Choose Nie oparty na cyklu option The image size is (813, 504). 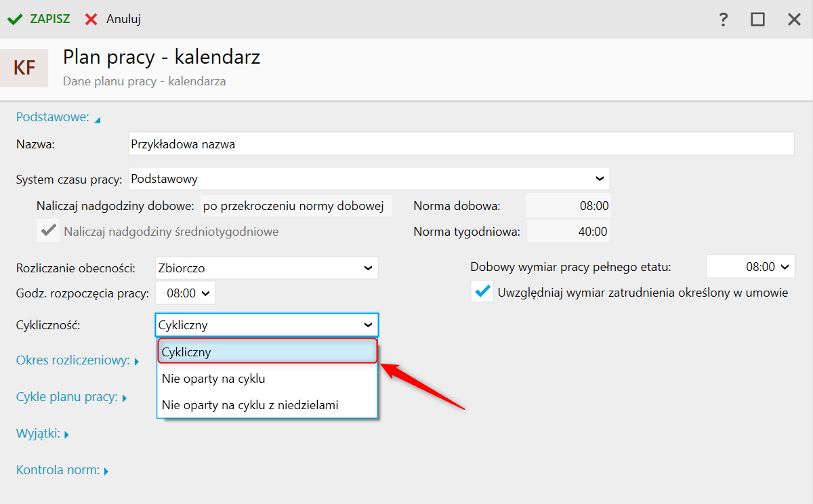click(267, 379)
